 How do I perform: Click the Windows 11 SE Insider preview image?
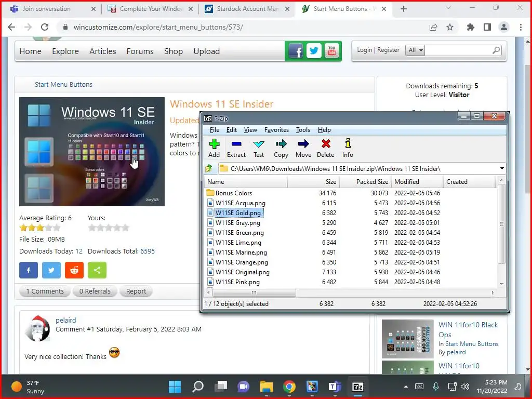click(92, 152)
